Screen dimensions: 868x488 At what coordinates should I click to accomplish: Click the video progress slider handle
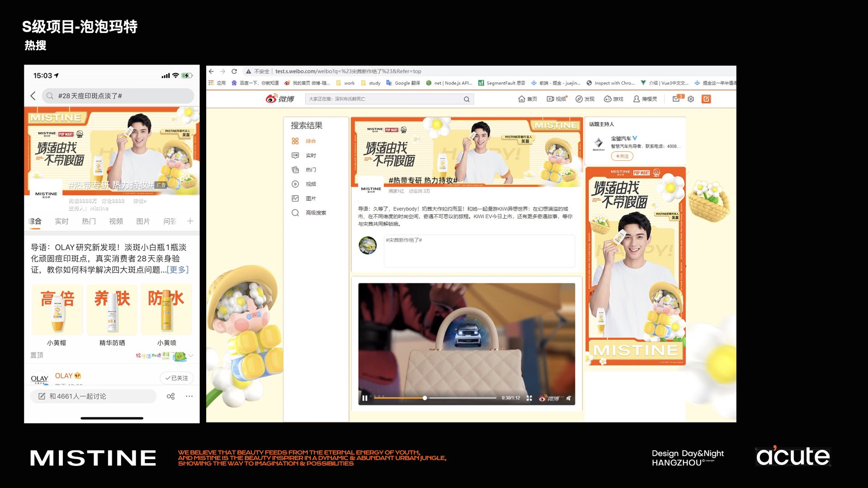pyautogui.click(x=425, y=398)
